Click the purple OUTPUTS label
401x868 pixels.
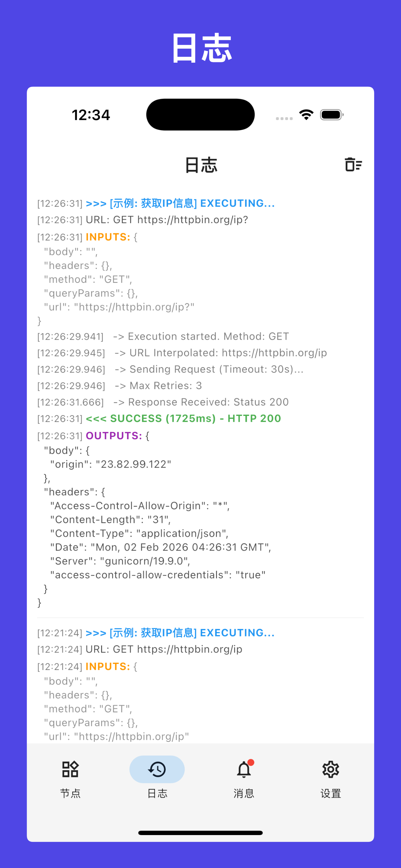114,436
